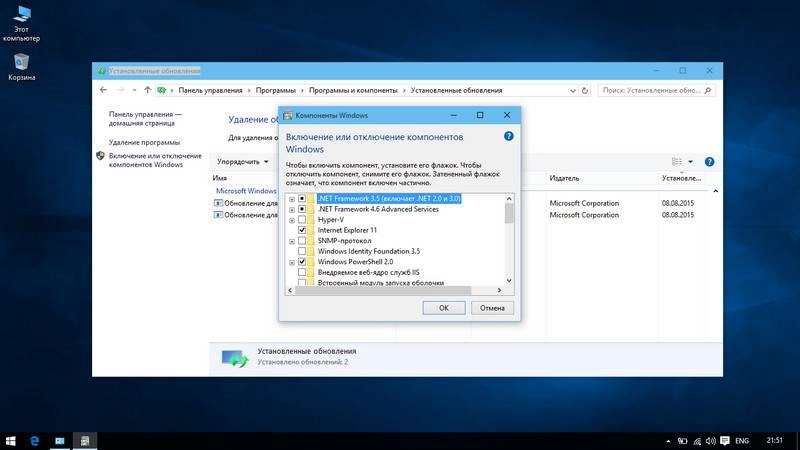Image resolution: width=800 pixels, height=450 pixels.
Task: Select first update row icon
Action: pyautogui.click(x=218, y=203)
